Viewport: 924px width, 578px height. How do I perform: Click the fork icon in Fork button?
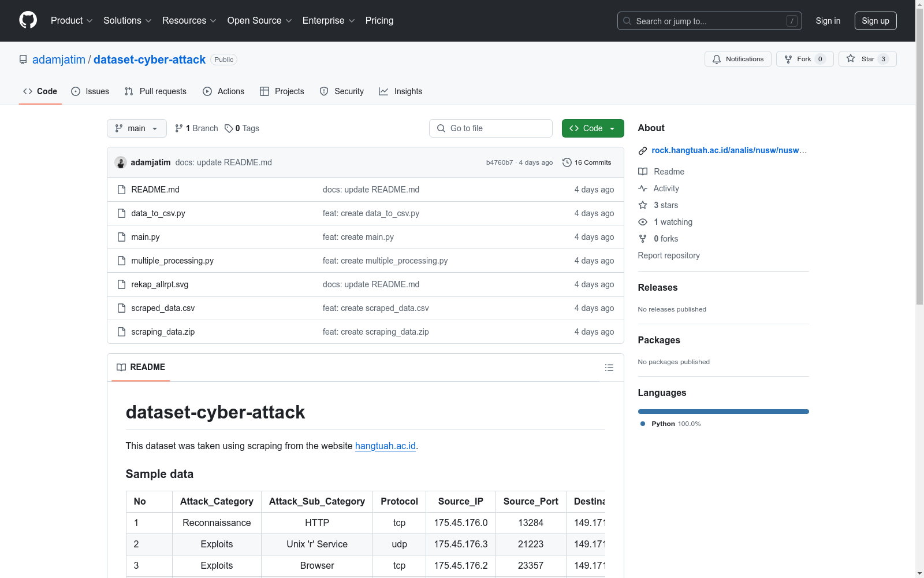click(x=788, y=59)
